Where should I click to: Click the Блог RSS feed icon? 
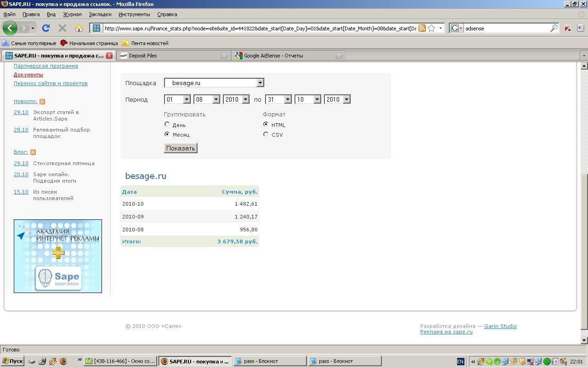pyautogui.click(x=33, y=152)
